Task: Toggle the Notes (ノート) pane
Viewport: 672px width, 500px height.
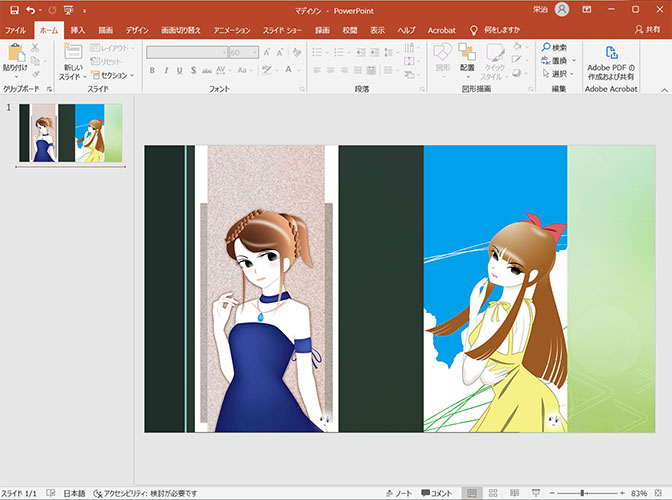Action: [398, 493]
